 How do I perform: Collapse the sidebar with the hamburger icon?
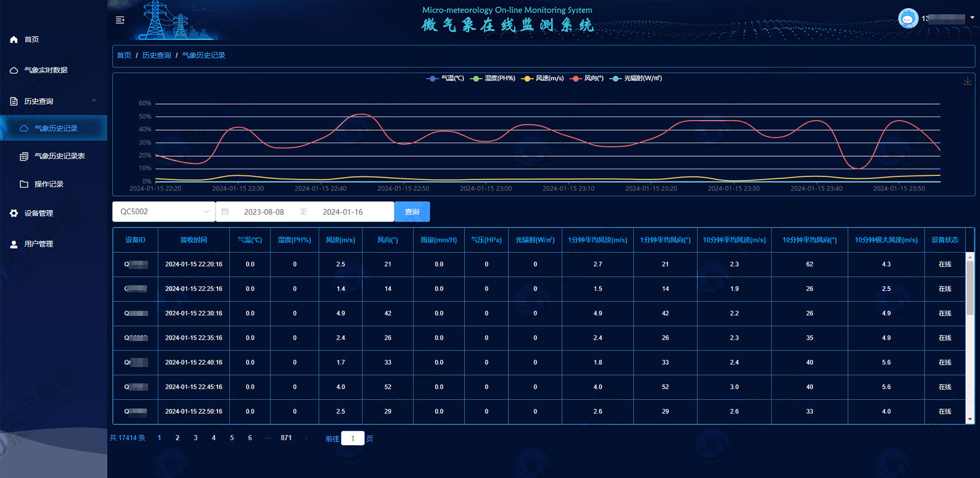[120, 20]
